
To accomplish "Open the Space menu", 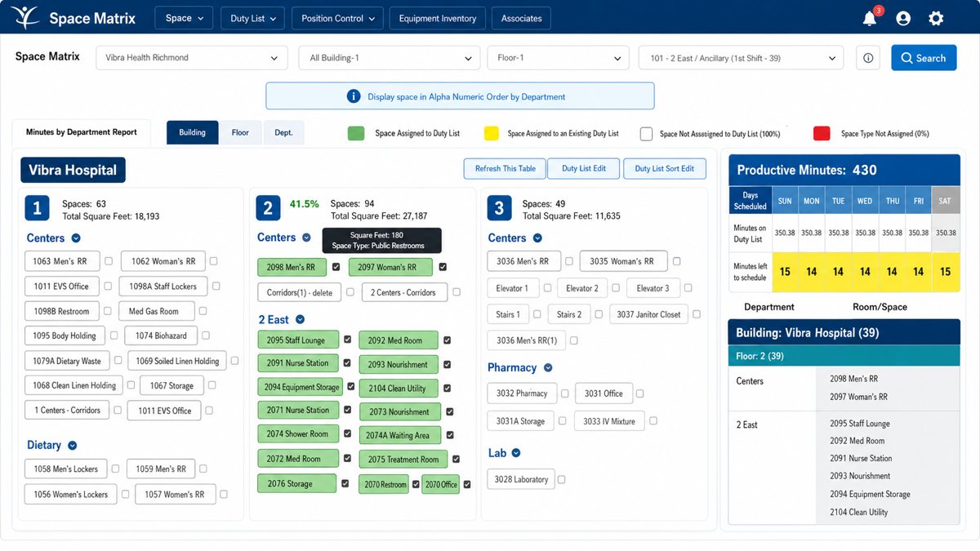I will pos(184,18).
